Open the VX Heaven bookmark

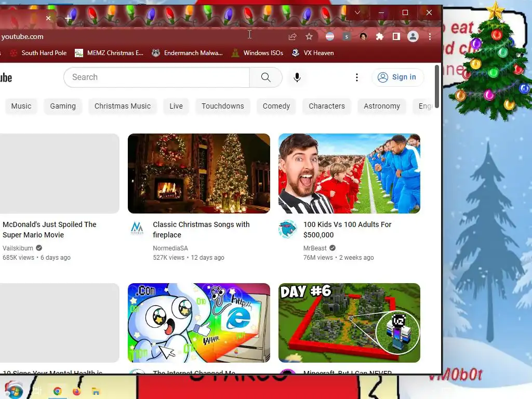point(313,53)
